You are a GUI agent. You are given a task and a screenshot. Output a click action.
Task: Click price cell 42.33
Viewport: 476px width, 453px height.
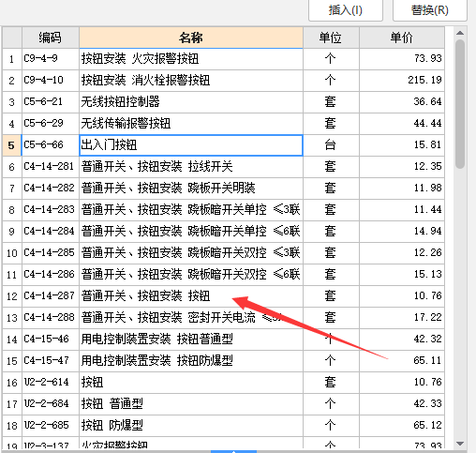point(402,404)
